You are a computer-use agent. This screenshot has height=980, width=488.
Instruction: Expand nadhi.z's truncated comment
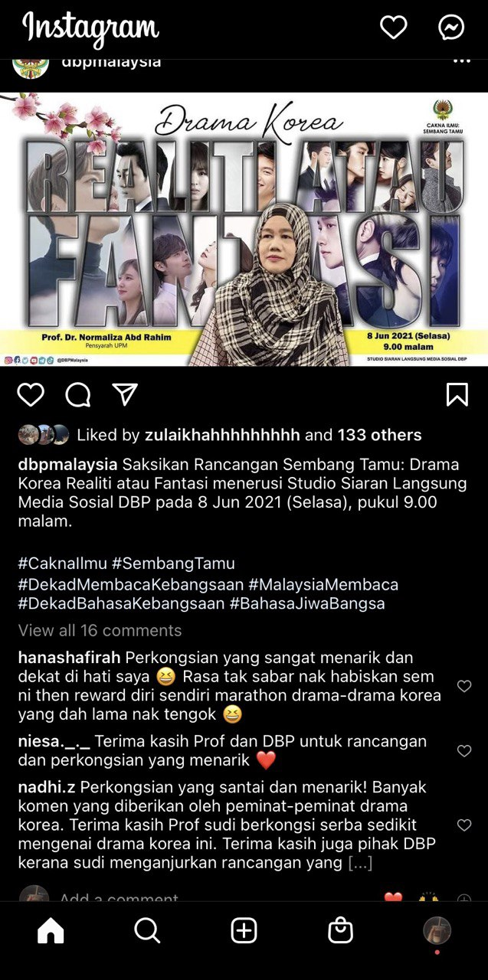coord(360,863)
